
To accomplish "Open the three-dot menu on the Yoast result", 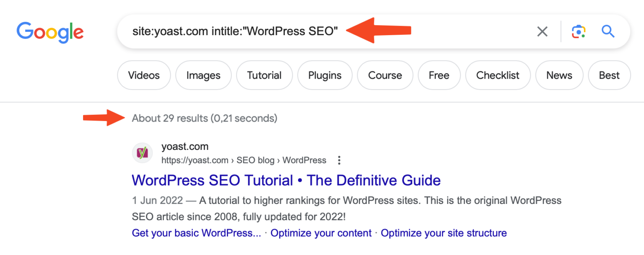I will pyautogui.click(x=339, y=160).
